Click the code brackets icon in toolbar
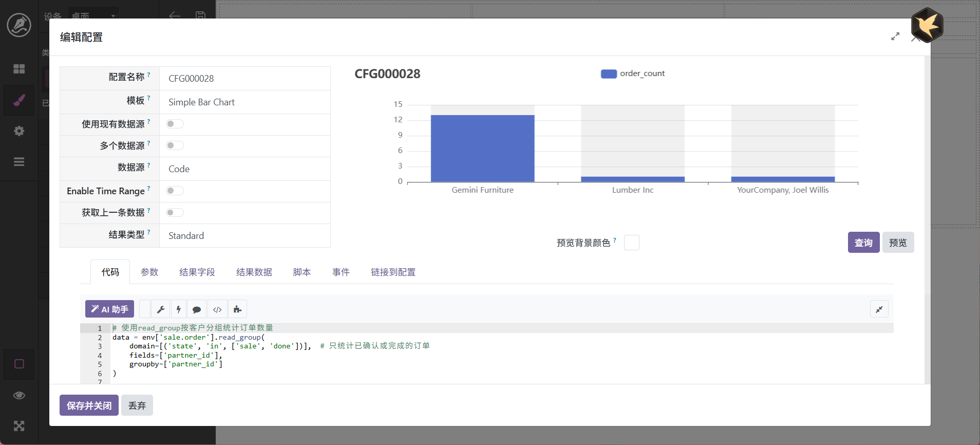Viewport: 980px width, 445px height. click(x=217, y=309)
